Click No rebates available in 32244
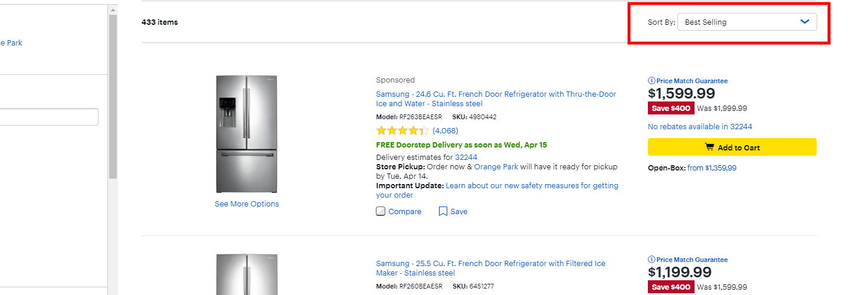Image resolution: width=868 pixels, height=295 pixels. (700, 126)
